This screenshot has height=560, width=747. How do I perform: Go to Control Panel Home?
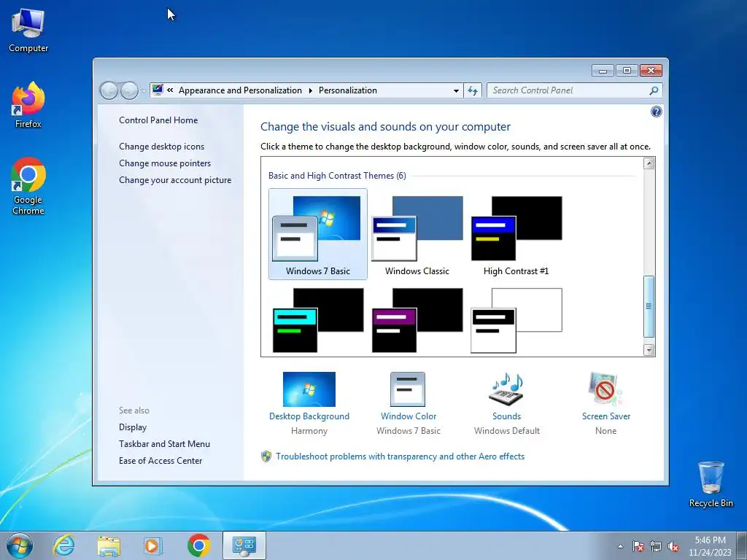click(158, 120)
